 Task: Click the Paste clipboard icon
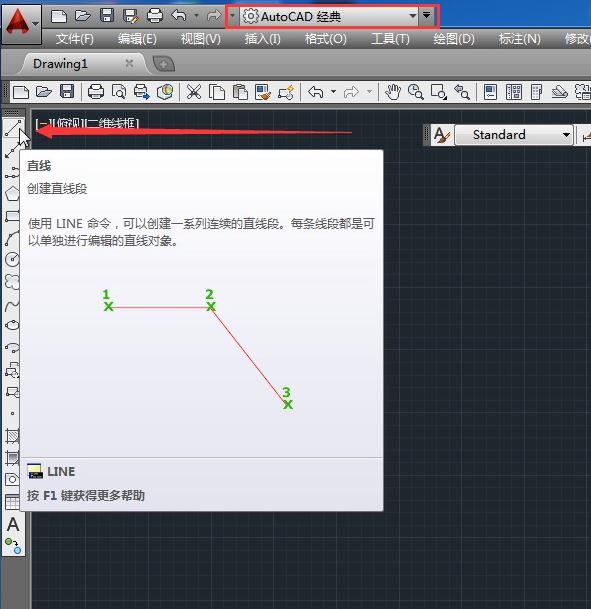[x=240, y=92]
